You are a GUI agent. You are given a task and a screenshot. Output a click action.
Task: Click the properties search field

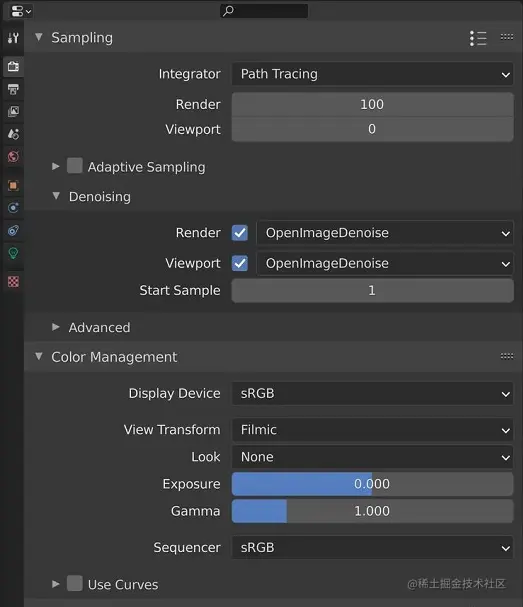coord(264,10)
